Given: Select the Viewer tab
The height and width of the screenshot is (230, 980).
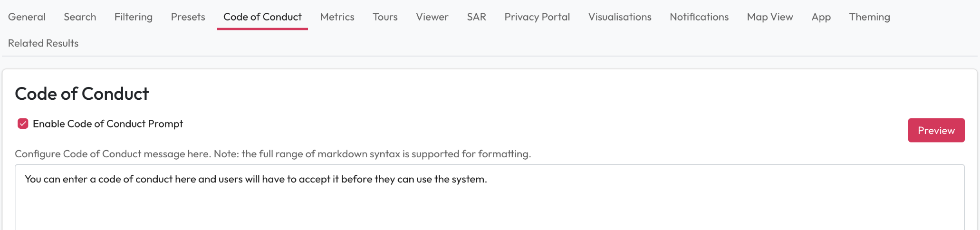Looking at the screenshot, I should [x=432, y=17].
